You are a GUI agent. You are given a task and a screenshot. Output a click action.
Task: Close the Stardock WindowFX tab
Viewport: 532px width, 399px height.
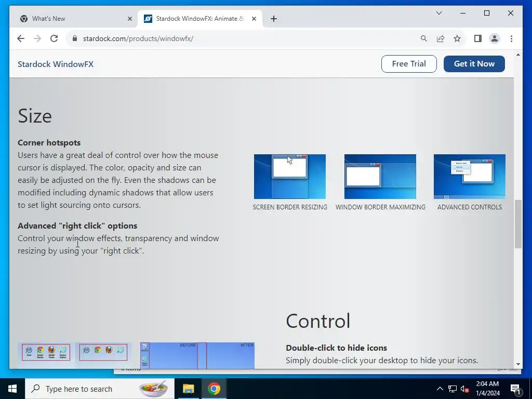coord(254,19)
